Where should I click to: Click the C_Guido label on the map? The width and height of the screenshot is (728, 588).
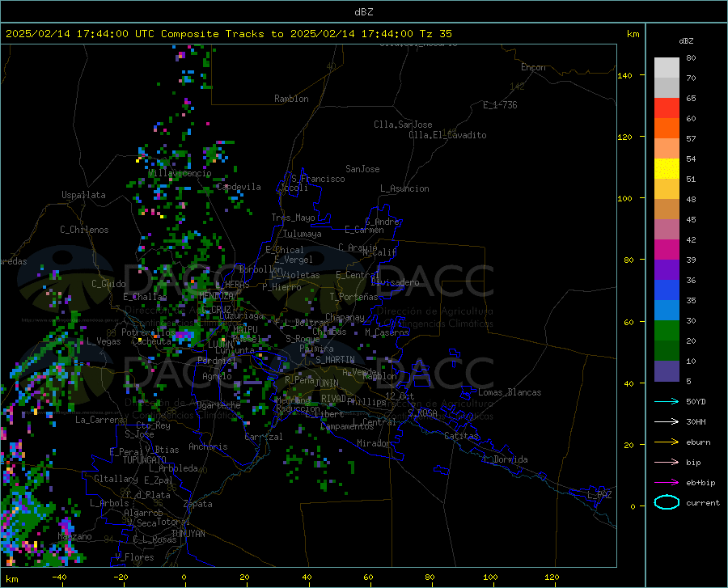[x=108, y=284]
